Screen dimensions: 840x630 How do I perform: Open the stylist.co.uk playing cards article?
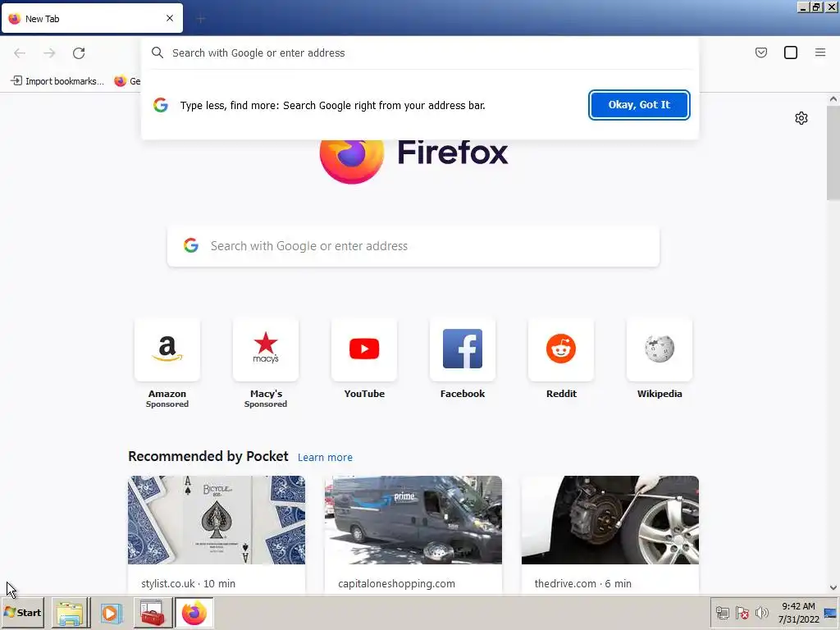(217, 534)
